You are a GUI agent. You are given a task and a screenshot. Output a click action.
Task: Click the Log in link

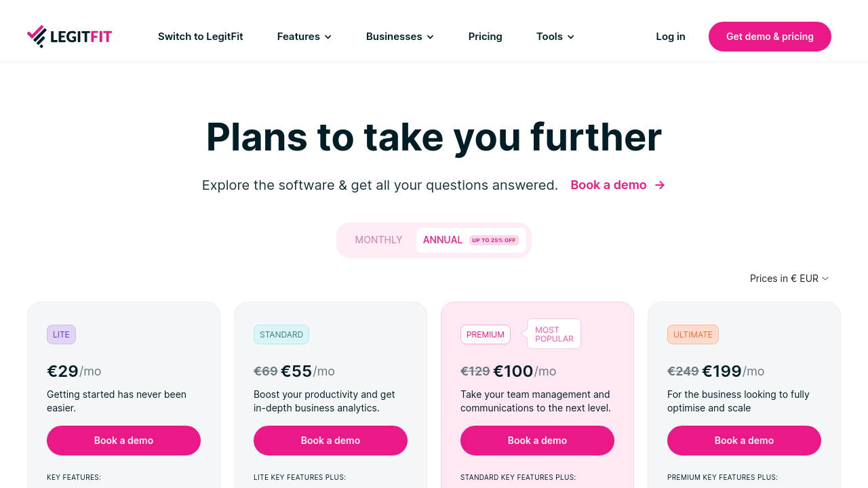(670, 37)
